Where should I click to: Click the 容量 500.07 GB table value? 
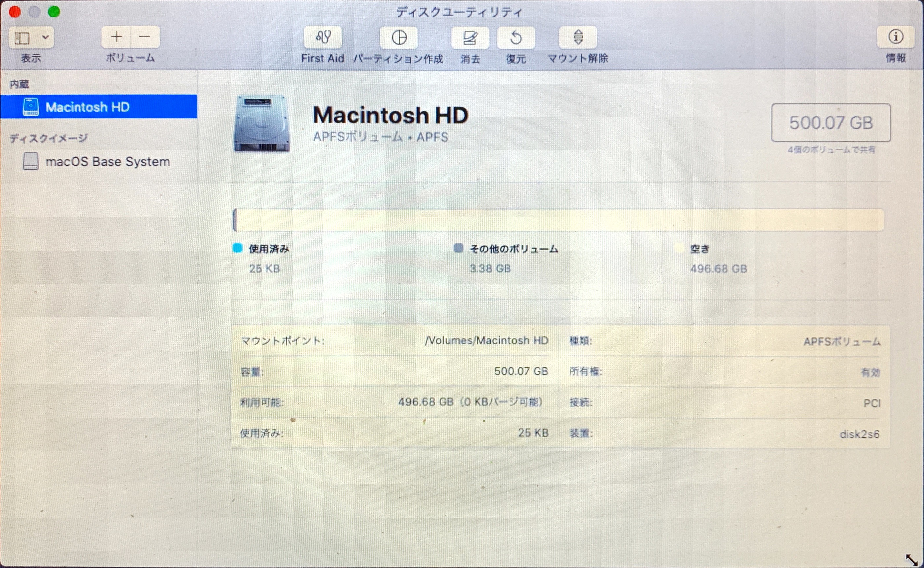click(x=521, y=371)
